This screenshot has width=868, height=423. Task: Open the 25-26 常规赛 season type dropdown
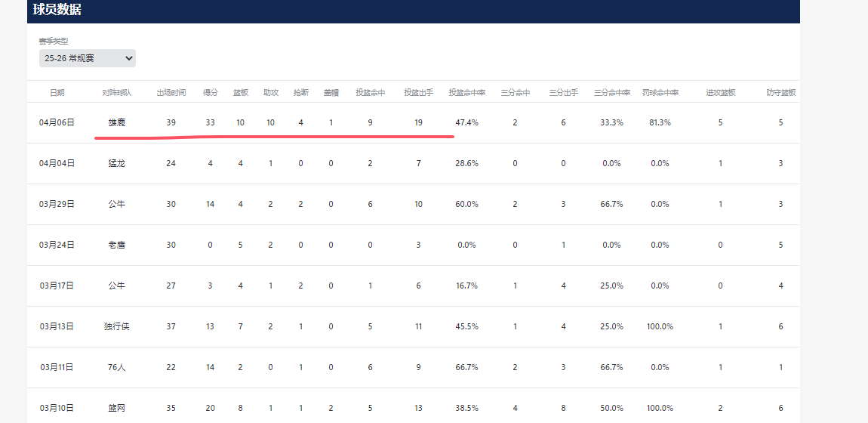pyautogui.click(x=88, y=58)
